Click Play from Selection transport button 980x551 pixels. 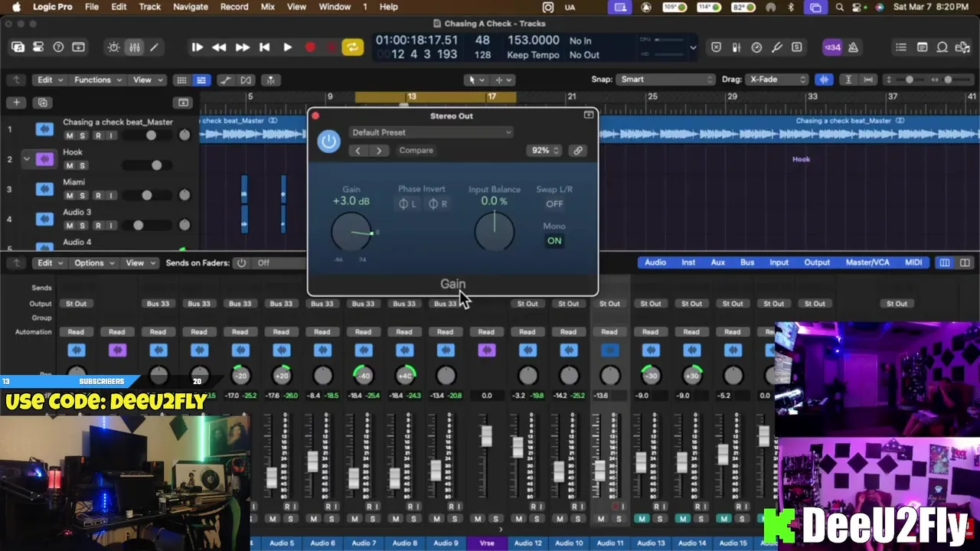[x=197, y=47]
